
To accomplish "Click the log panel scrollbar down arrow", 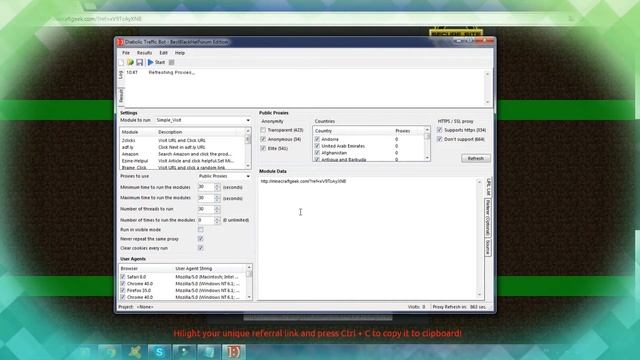I will tap(487, 102).
